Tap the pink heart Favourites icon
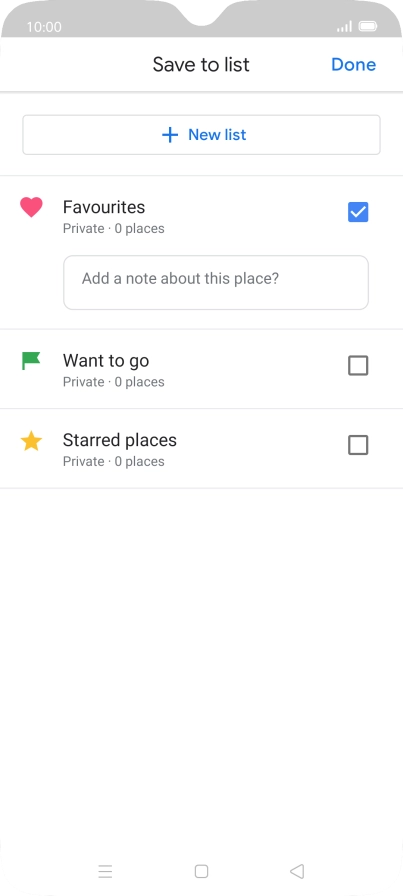 (x=31, y=207)
